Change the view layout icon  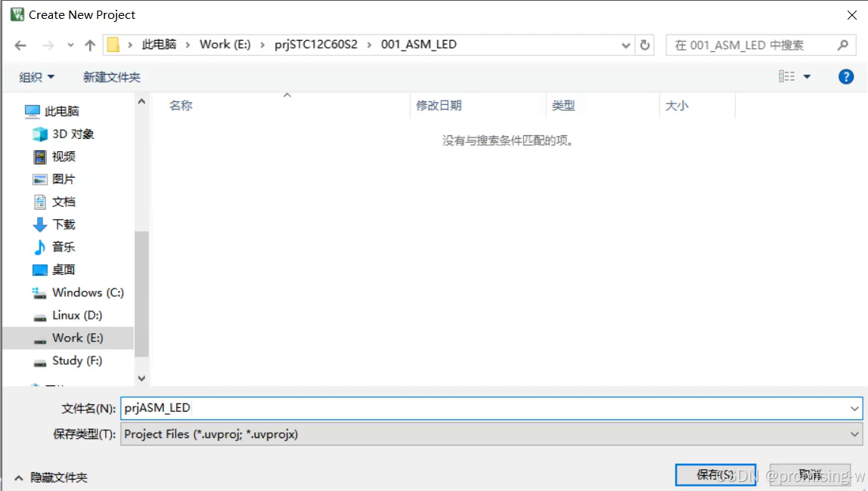(786, 76)
